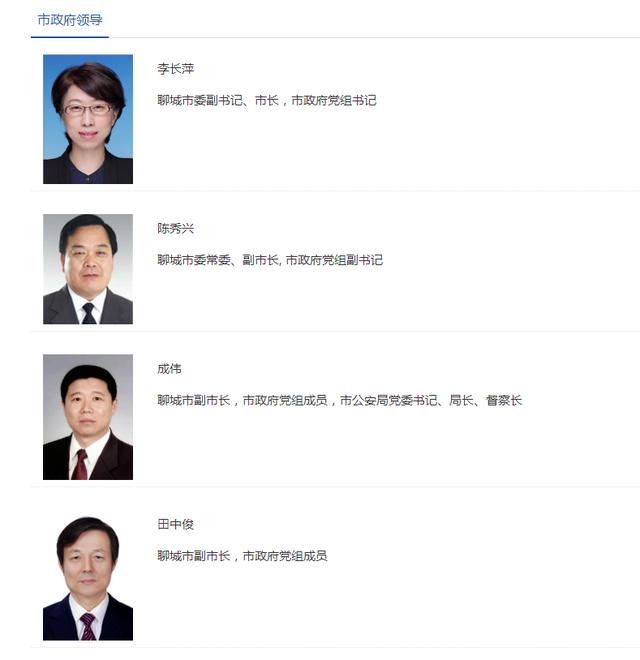
Task: Click 聊城市委常委 text under 陈秀兴
Action: pos(194,260)
